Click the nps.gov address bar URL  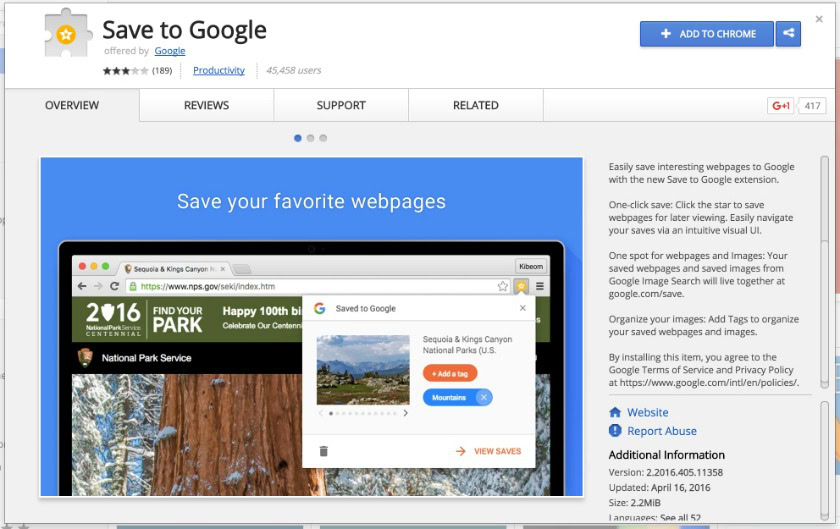pos(208,286)
